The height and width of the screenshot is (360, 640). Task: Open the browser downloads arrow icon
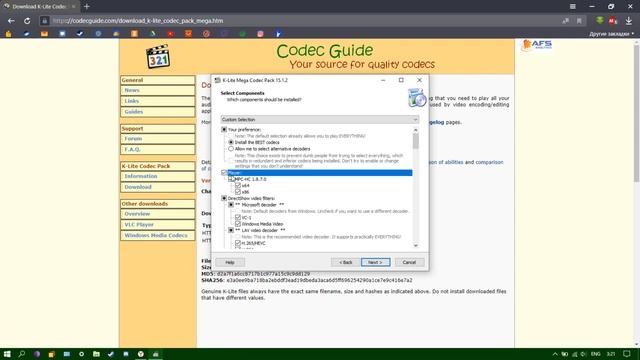[x=629, y=21]
